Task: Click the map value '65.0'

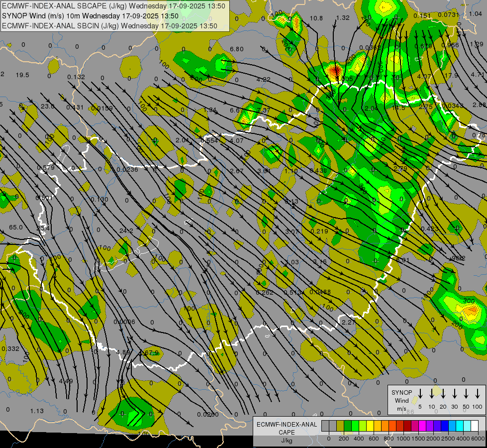Action: pyautogui.click(x=16, y=227)
